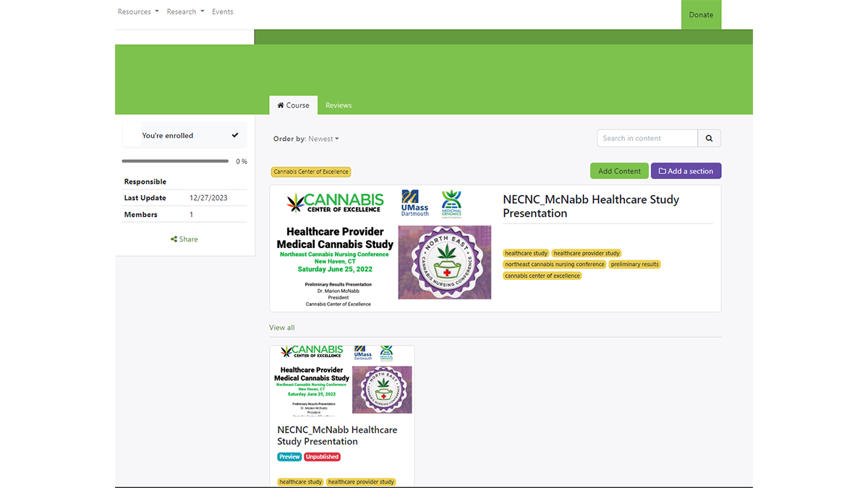Viewport: 868px width, 488px height.
Task: Click the share icon in sidebar
Action: pyautogui.click(x=174, y=239)
